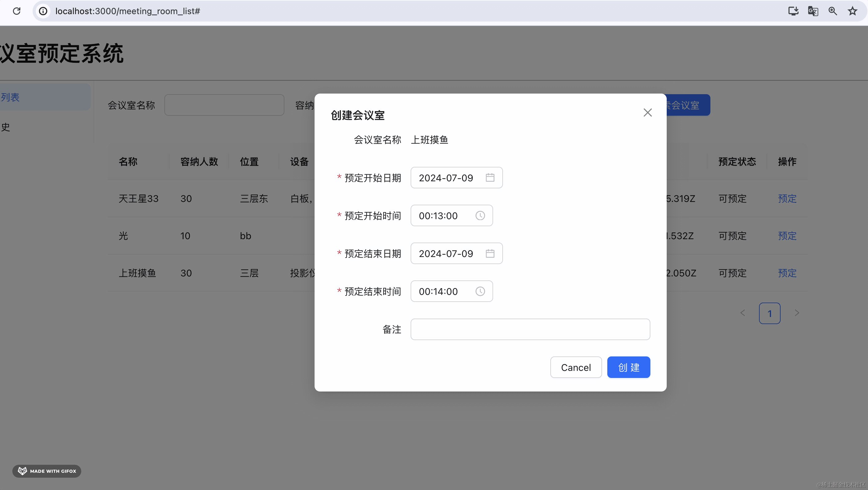
Task: Click into the 备注 input field
Action: (530, 329)
